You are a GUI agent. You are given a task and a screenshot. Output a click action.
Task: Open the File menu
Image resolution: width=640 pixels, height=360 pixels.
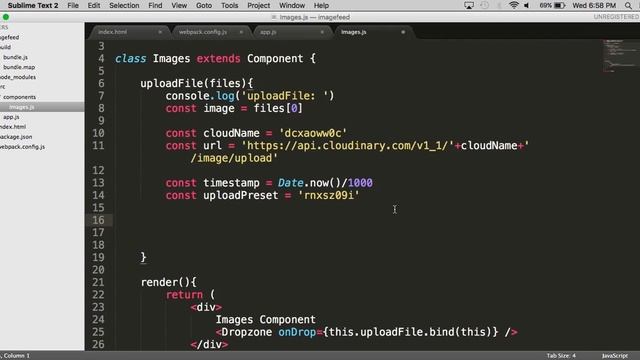(x=73, y=5)
